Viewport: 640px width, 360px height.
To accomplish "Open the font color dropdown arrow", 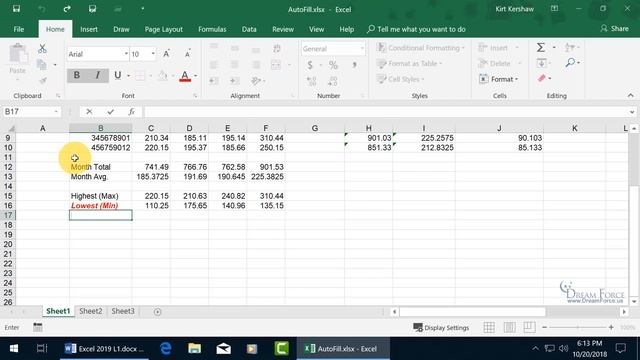I will pyautogui.click(x=196, y=76).
